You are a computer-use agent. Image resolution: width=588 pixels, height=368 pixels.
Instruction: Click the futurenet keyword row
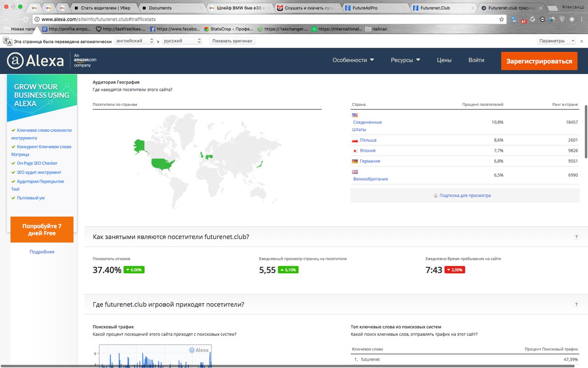465,359
